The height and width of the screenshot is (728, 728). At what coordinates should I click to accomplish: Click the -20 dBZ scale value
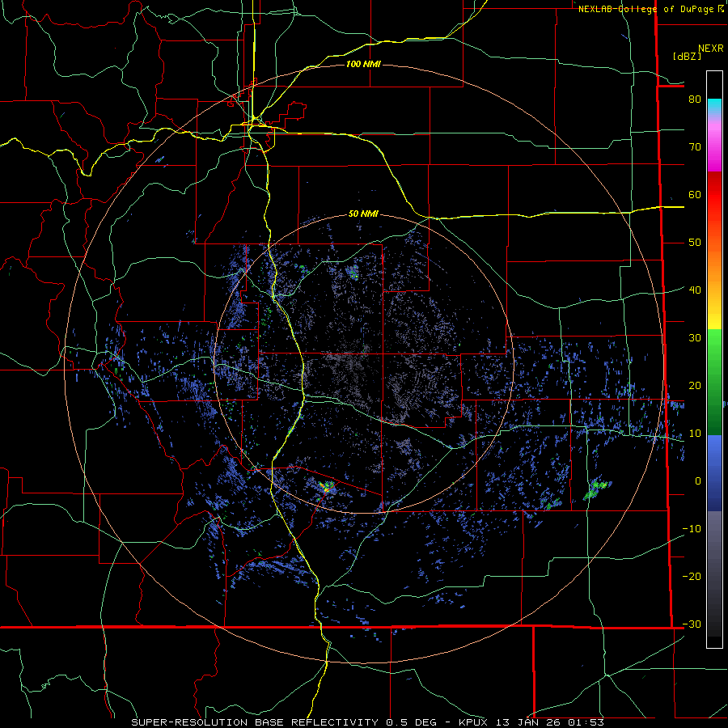point(692,576)
